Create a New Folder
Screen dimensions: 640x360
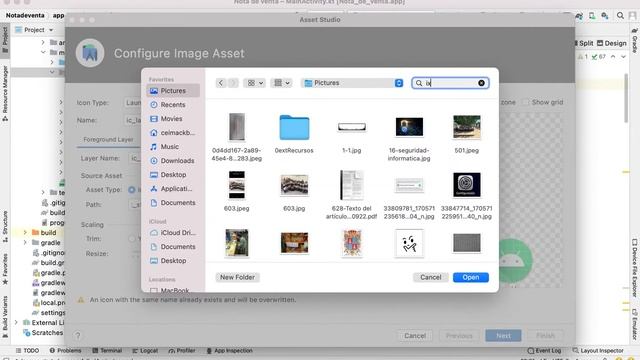pyautogui.click(x=237, y=277)
